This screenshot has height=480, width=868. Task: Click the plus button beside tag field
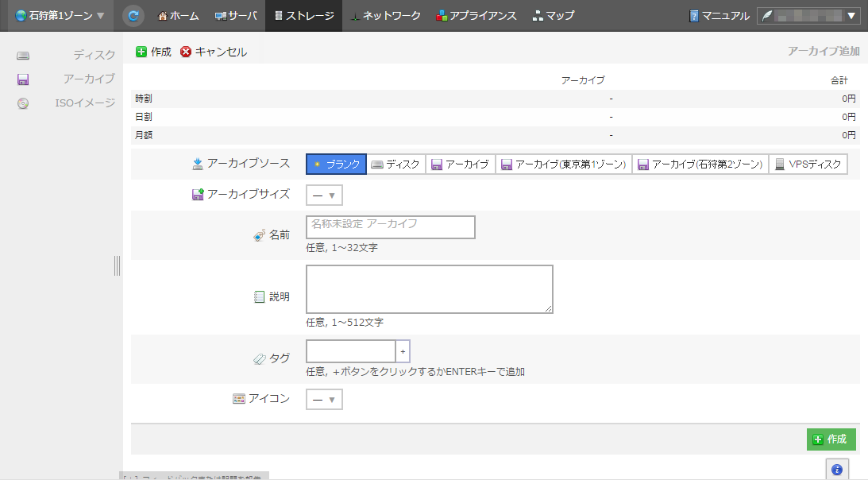[403, 351]
